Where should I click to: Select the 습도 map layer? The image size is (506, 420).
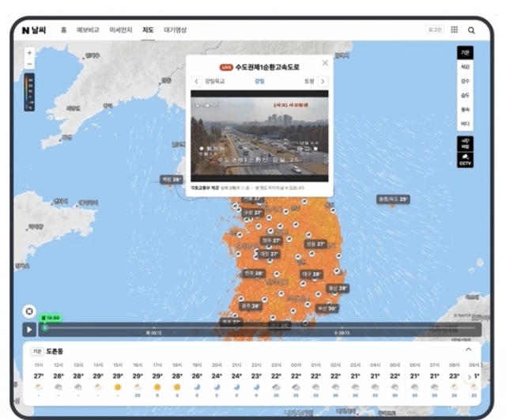coord(465,95)
